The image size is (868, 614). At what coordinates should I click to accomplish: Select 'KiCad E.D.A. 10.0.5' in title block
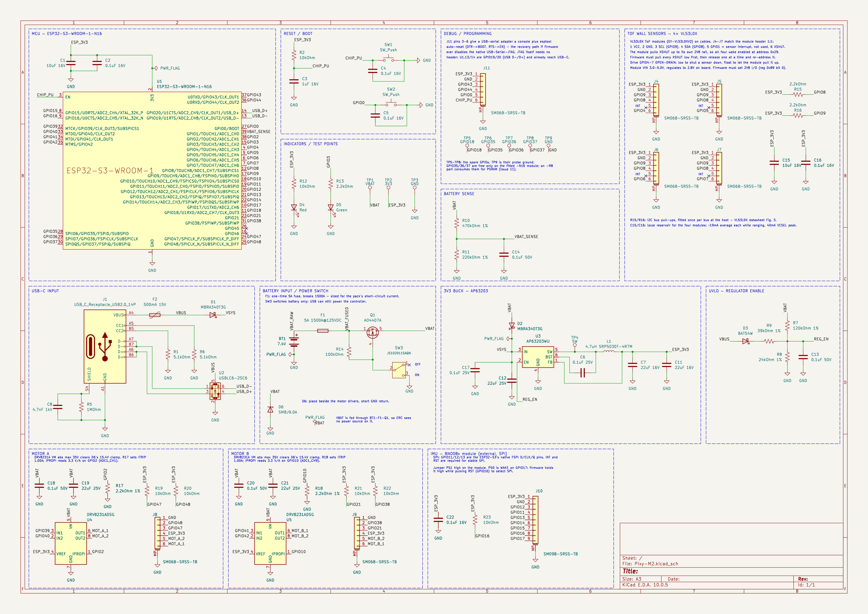[x=645, y=585]
